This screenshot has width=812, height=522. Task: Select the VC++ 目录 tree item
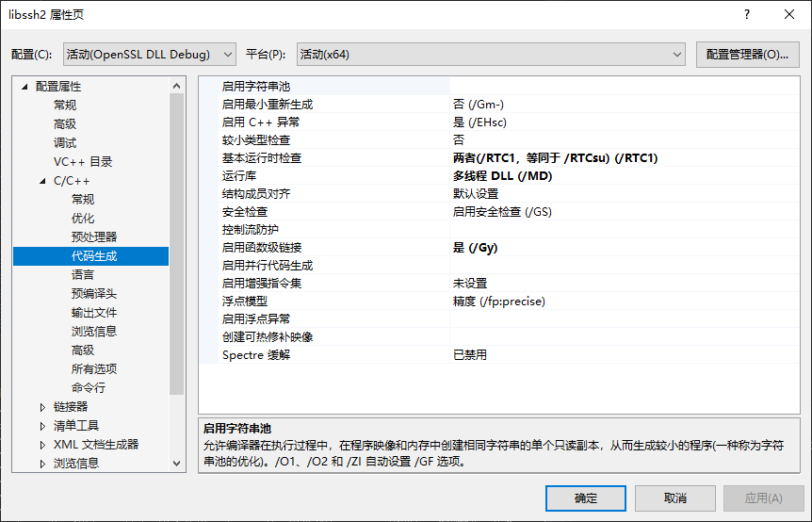tap(83, 161)
